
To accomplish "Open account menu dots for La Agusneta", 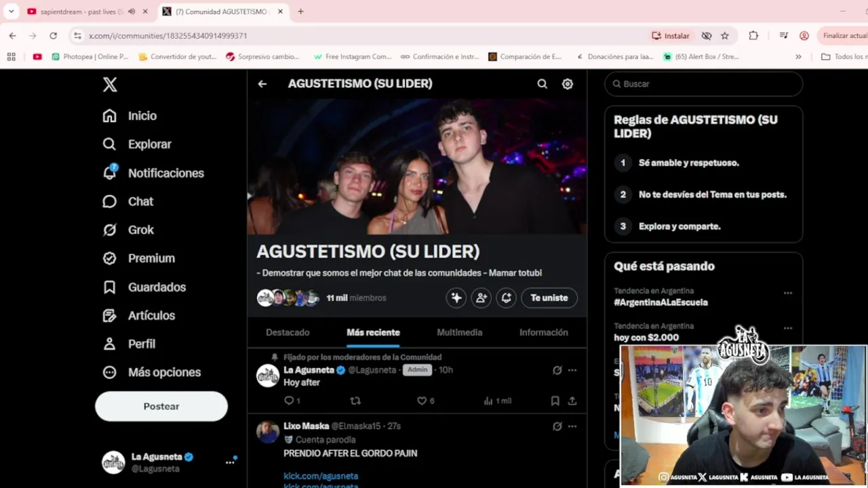I will pyautogui.click(x=230, y=462).
